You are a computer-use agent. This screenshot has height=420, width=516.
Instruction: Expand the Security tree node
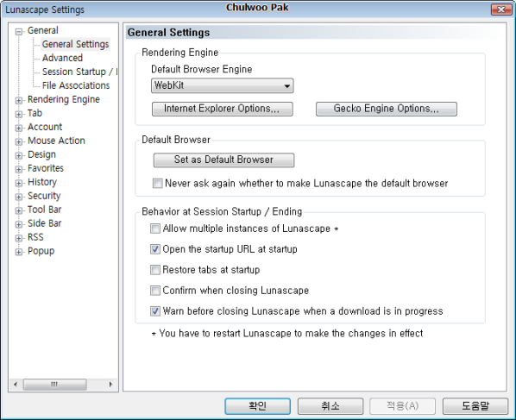click(19, 197)
